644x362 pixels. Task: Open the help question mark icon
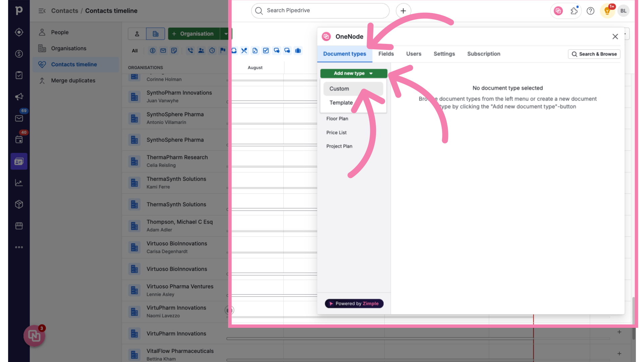tap(590, 11)
